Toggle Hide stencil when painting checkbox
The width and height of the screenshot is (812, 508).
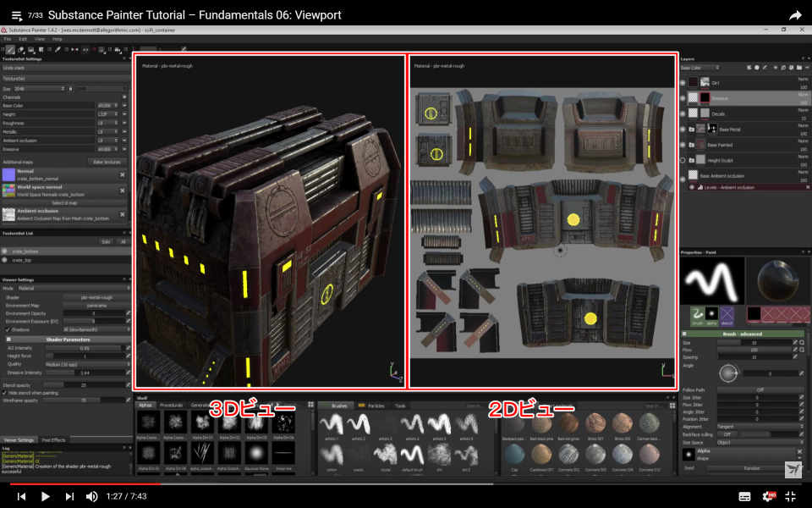click(x=5, y=393)
